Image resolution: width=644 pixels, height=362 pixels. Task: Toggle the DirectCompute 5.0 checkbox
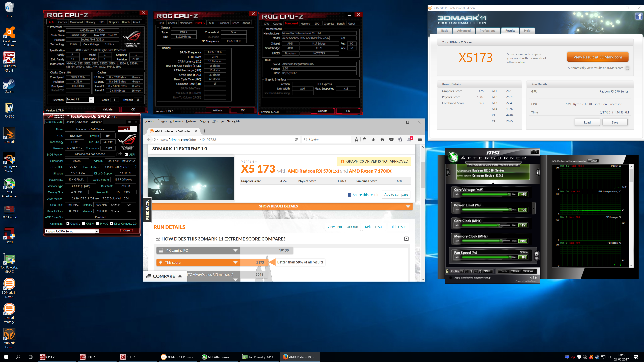112,224
